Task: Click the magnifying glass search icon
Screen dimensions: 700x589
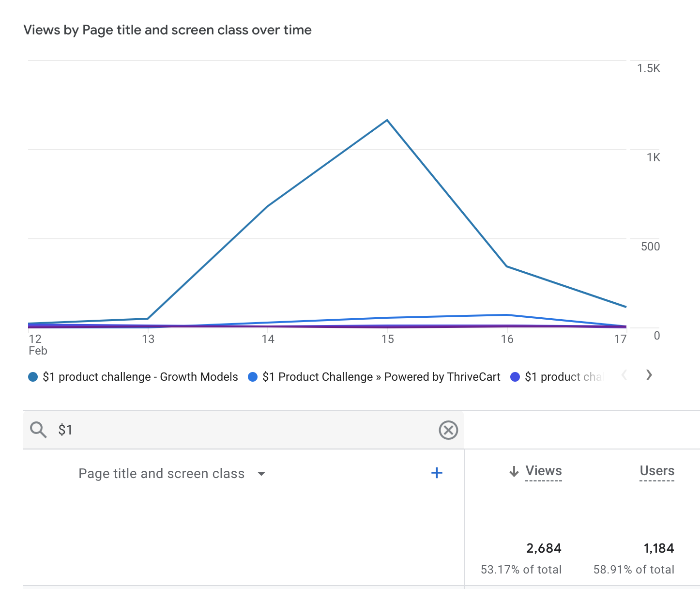Action: pos(38,430)
